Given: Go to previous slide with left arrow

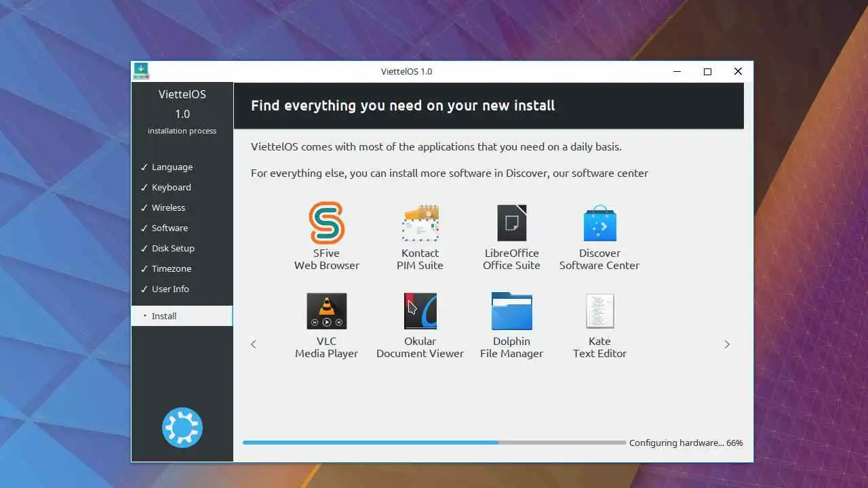Looking at the screenshot, I should (254, 344).
